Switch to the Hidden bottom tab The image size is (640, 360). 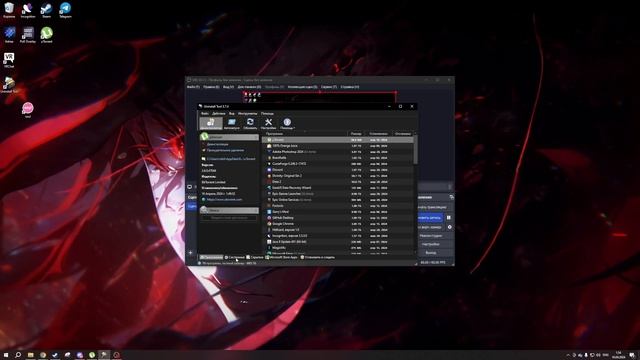(255, 257)
